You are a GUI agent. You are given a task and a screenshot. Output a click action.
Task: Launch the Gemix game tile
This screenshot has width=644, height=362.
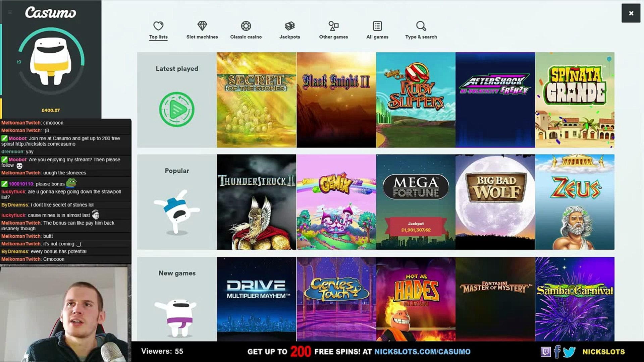(x=336, y=202)
